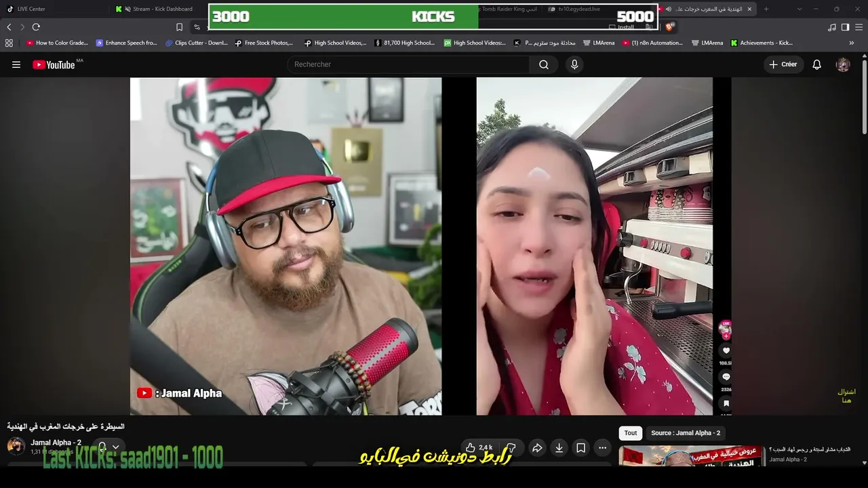Open the first suggested video thumbnail
This screenshot has width=868, height=488.
tap(692, 456)
